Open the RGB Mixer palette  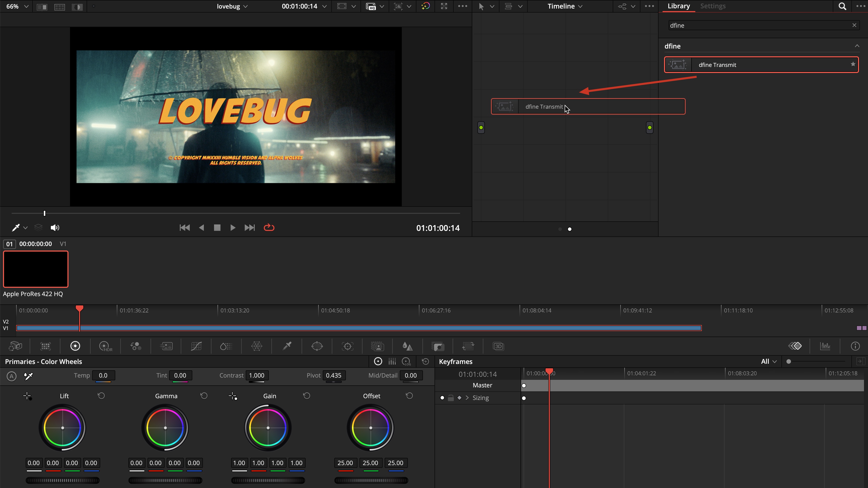tap(136, 346)
